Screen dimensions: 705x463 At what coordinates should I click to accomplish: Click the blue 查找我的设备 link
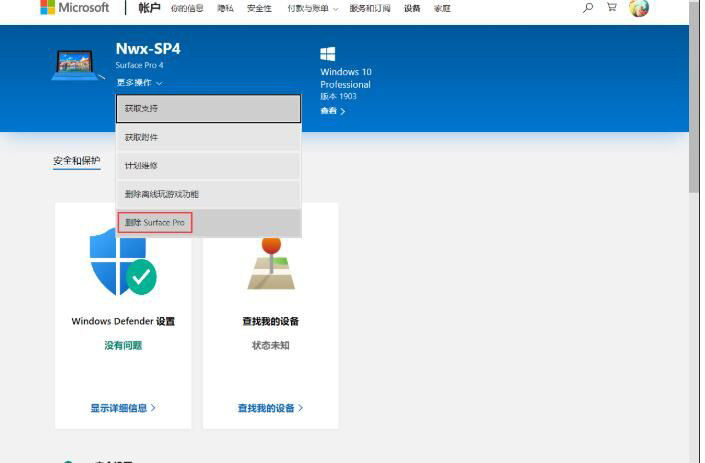coord(270,408)
